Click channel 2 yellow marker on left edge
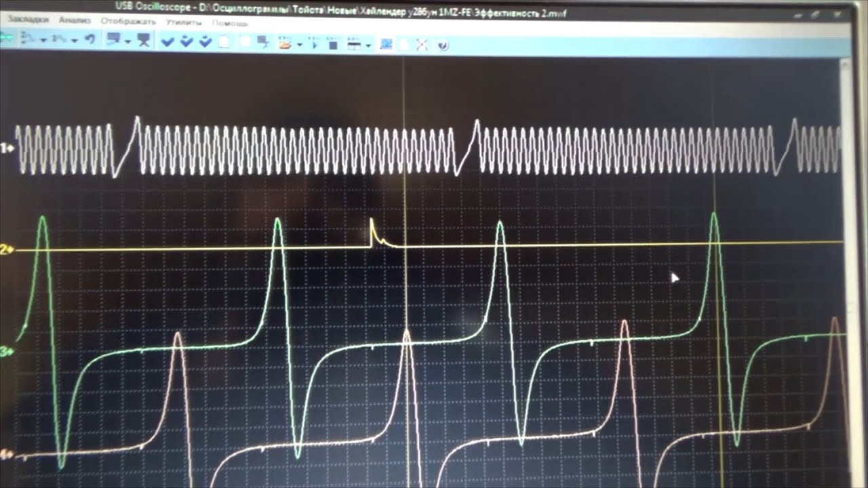 pyautogui.click(x=5, y=250)
